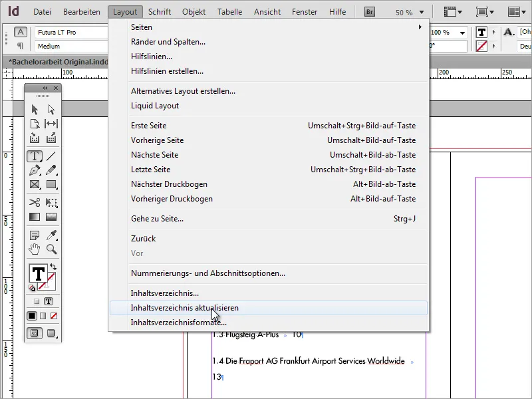Choose Ränder und Spalten...

(269, 42)
